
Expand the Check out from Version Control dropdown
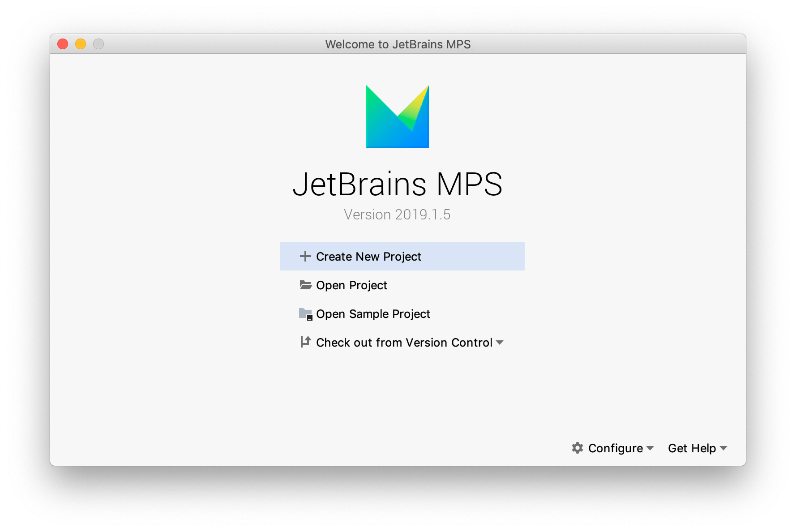[x=500, y=343]
